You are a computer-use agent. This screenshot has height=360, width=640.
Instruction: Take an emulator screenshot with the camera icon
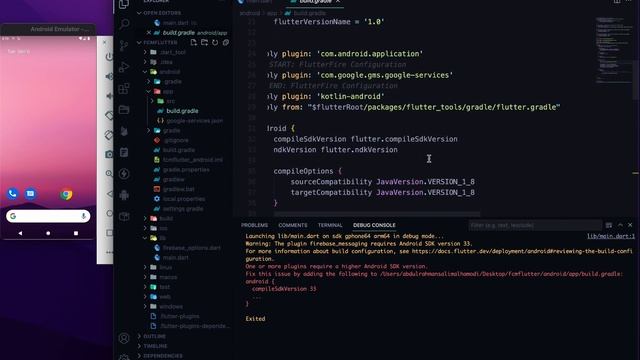[x=109, y=154]
